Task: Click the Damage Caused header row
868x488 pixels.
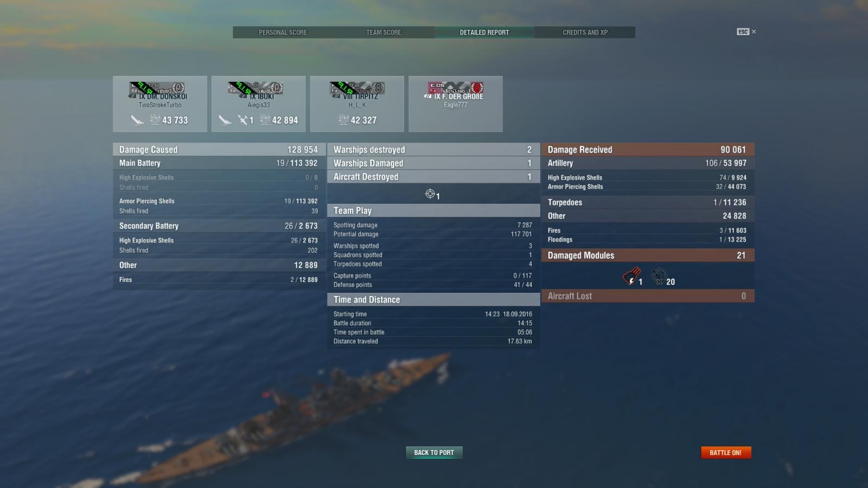Action: coord(219,150)
